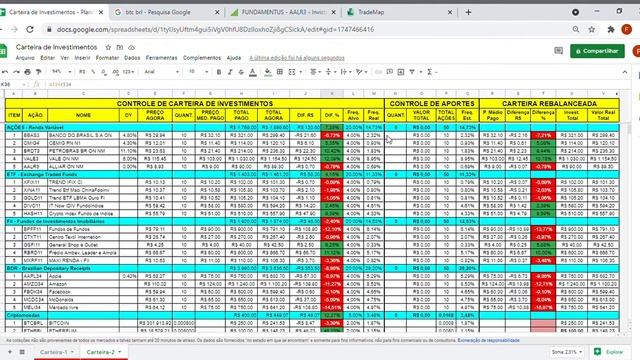Open the borders tool
Screen dimensions: 640x360
click(280, 72)
